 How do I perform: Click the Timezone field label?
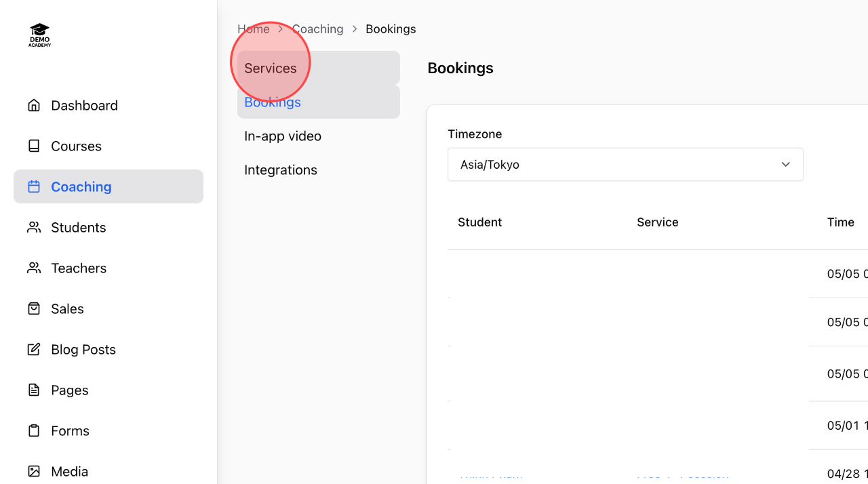[x=475, y=134]
